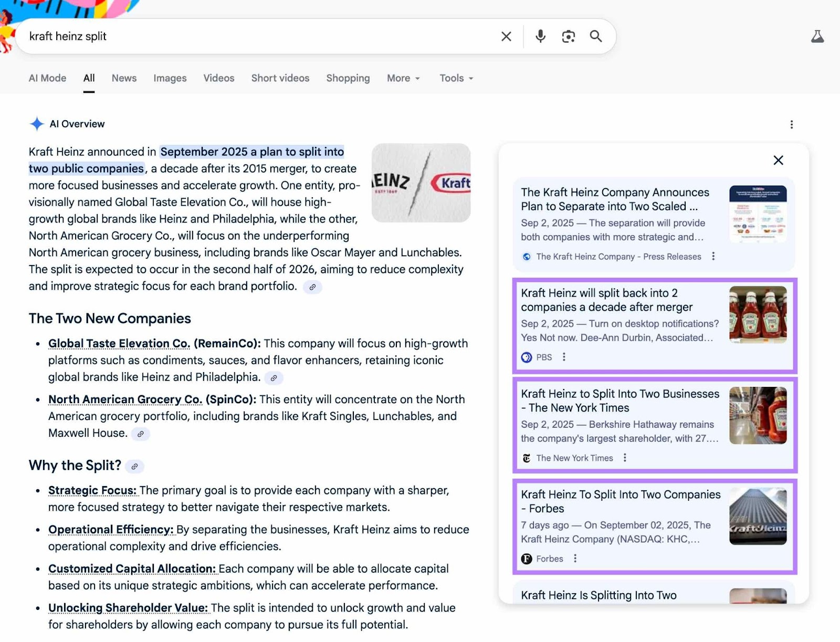
Task: Open the three-dot menu on PBS result
Action: click(x=564, y=357)
